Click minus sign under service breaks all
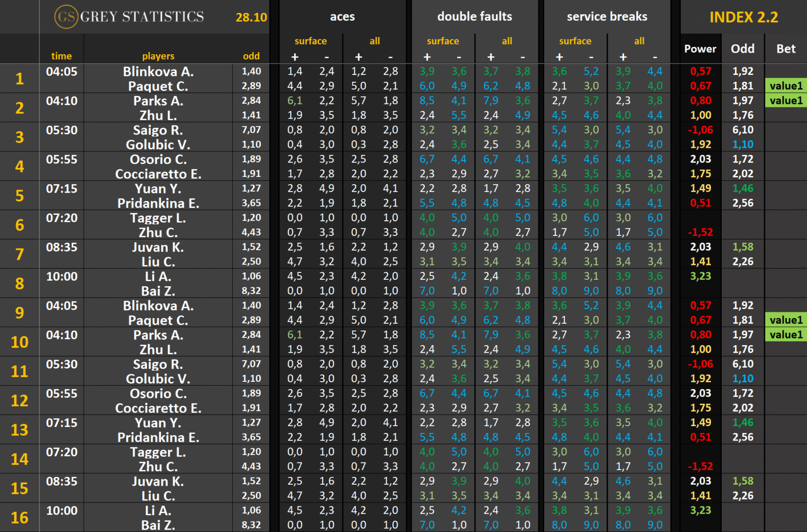 655,57
